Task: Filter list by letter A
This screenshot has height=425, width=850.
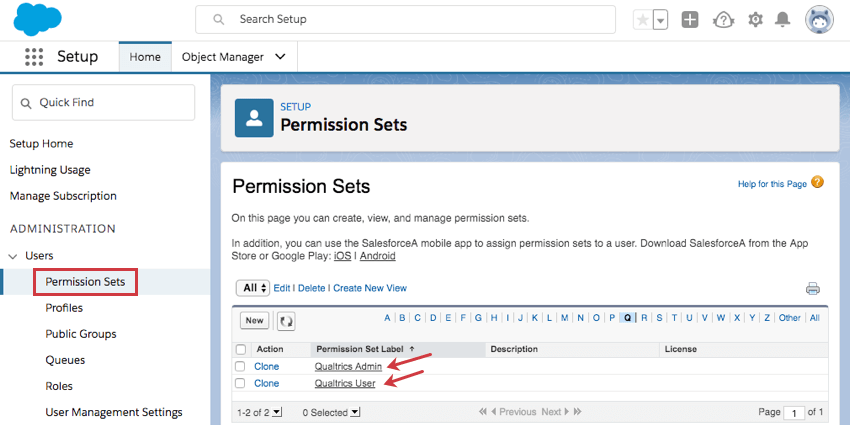Action: tap(387, 318)
